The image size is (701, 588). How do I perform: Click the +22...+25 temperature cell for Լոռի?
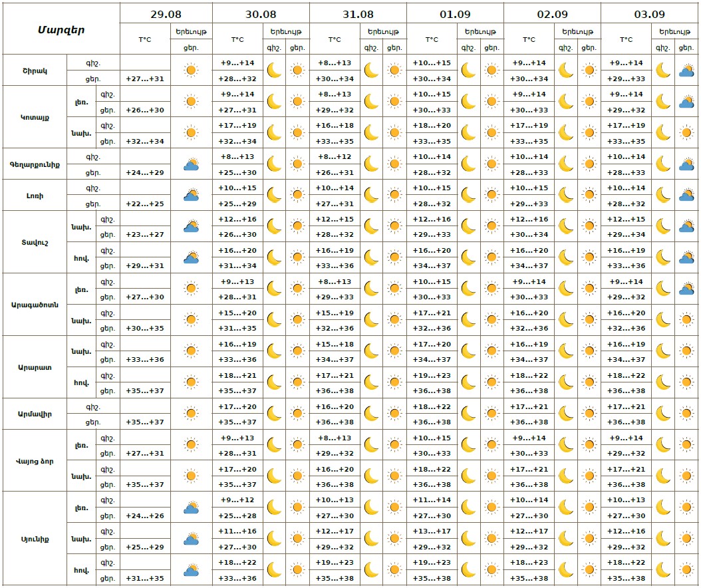(x=145, y=204)
